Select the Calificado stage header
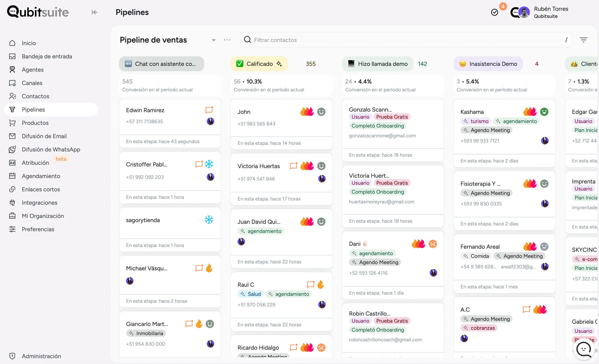The image size is (599, 364). pyautogui.click(x=259, y=64)
